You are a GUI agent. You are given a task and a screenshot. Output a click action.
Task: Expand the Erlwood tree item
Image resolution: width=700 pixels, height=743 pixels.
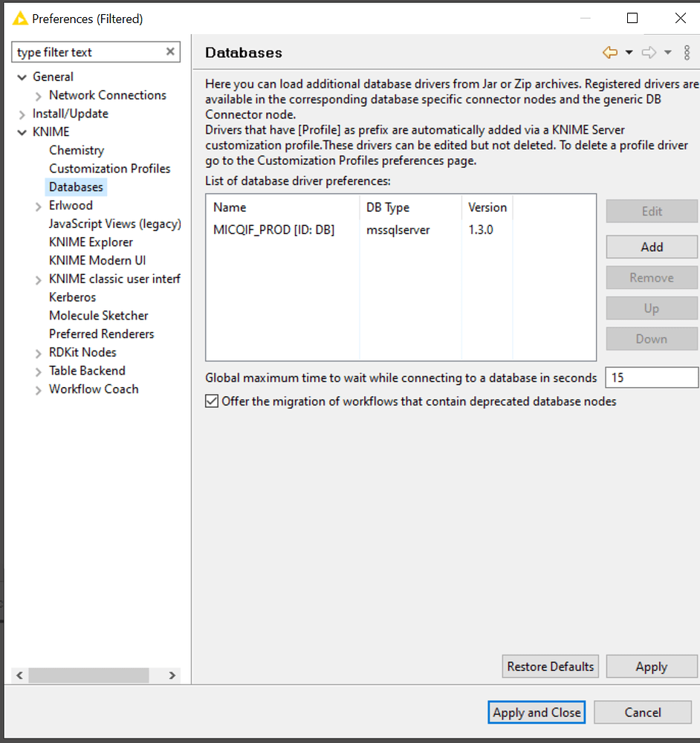[38, 205]
